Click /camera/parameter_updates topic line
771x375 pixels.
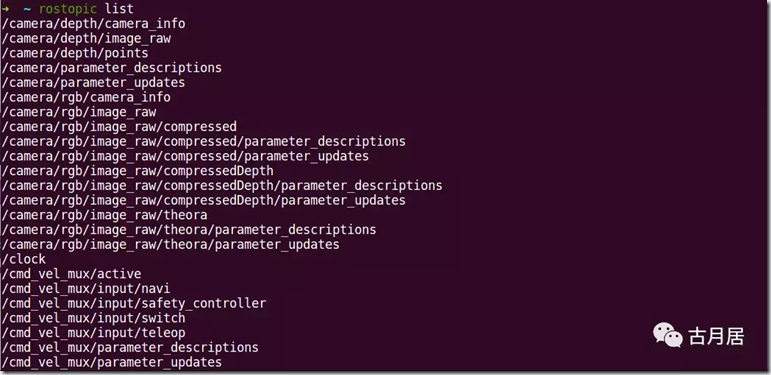point(93,83)
